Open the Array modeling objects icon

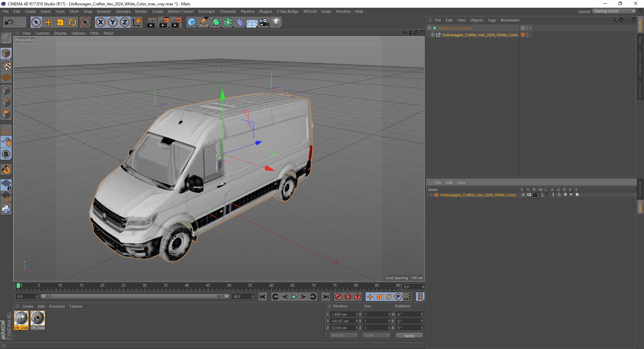coord(228,22)
